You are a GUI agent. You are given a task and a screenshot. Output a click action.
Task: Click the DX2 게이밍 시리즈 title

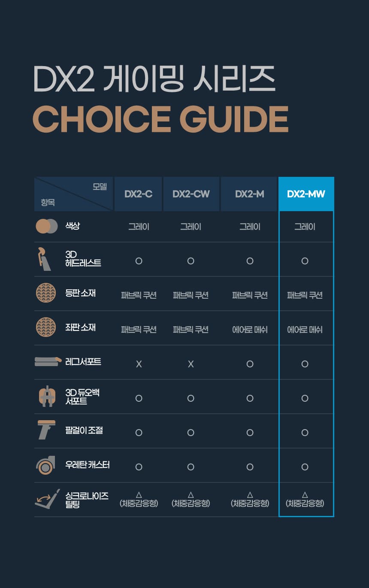click(154, 79)
